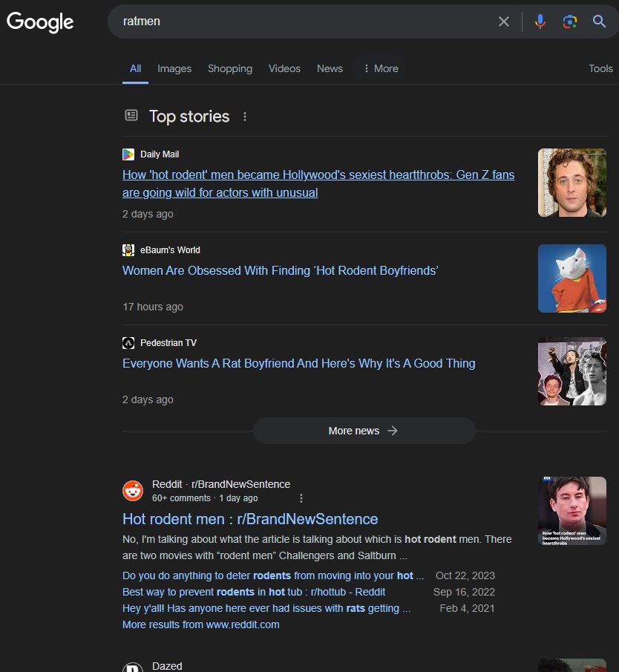
Task: Expand the More search categories menu
Action: tap(381, 68)
